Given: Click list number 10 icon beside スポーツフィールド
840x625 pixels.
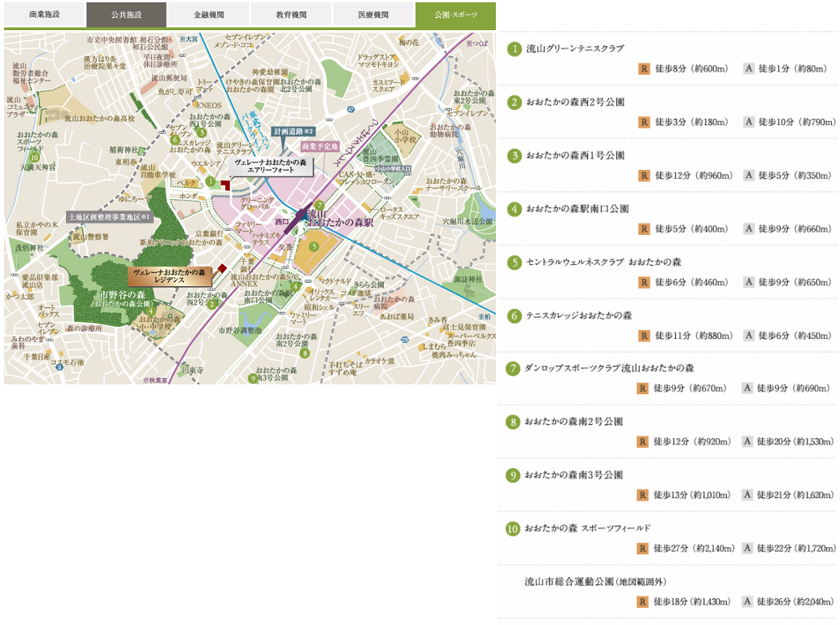Looking at the screenshot, I should tap(513, 529).
